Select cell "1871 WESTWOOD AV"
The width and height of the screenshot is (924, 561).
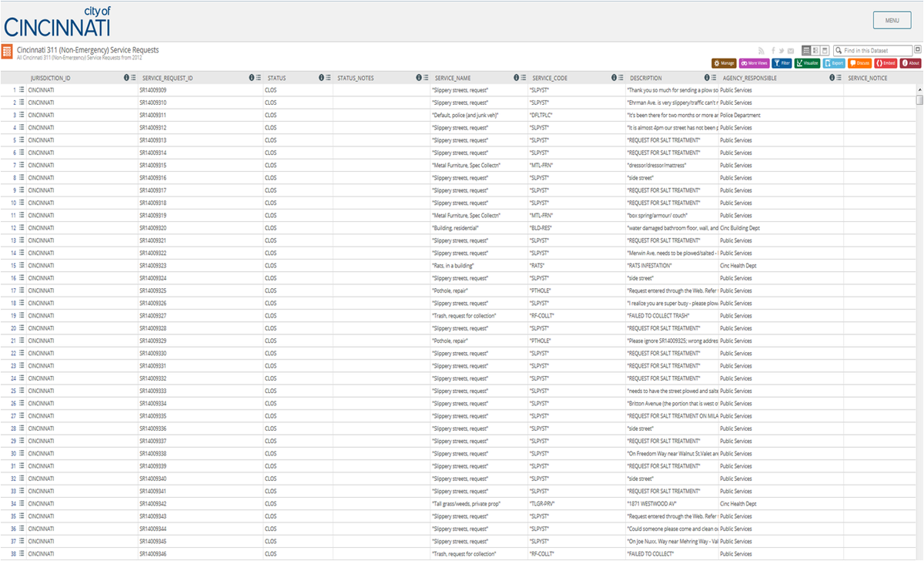tap(650, 504)
